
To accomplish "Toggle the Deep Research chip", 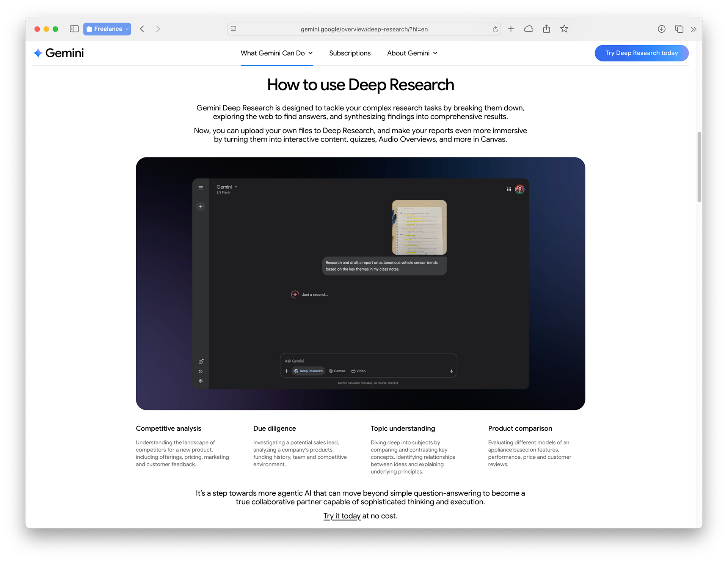I will point(308,371).
